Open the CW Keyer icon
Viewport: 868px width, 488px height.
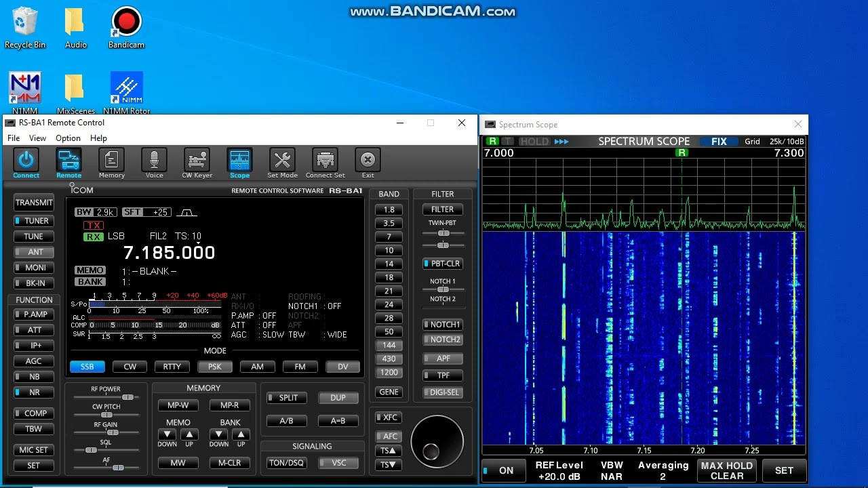pyautogui.click(x=197, y=160)
